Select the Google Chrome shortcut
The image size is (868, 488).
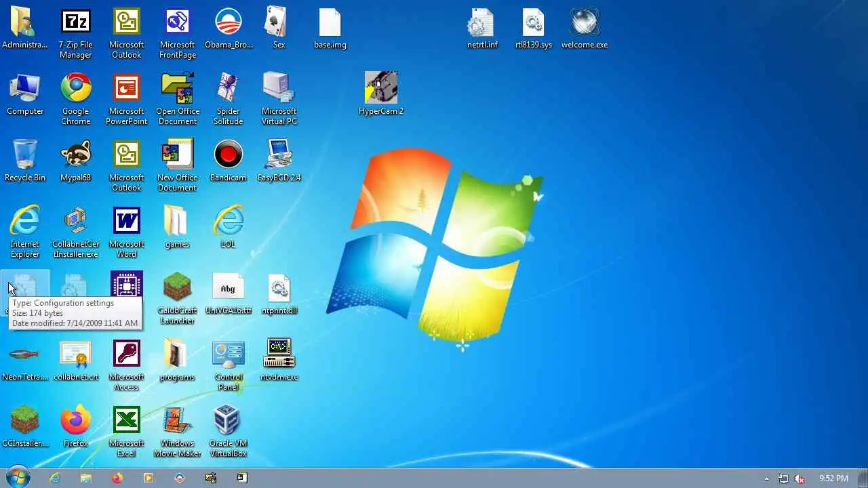tap(75, 100)
